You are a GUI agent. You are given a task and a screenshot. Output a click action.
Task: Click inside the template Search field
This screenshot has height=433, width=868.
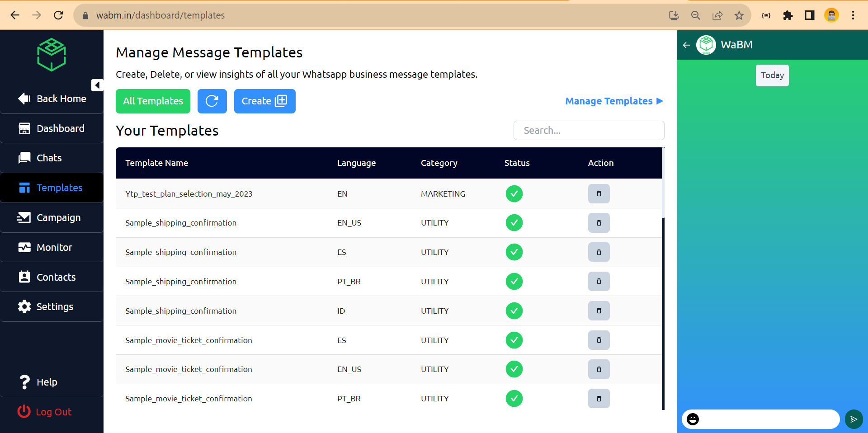click(589, 130)
